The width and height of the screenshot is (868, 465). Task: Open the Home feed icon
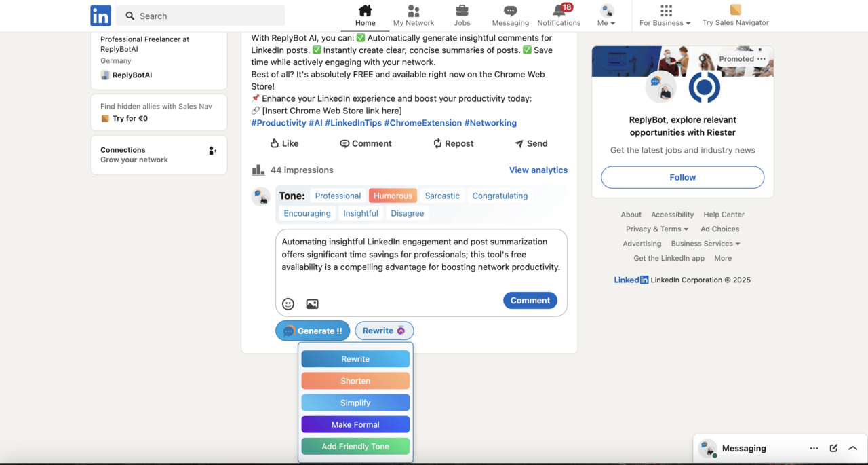pos(365,10)
